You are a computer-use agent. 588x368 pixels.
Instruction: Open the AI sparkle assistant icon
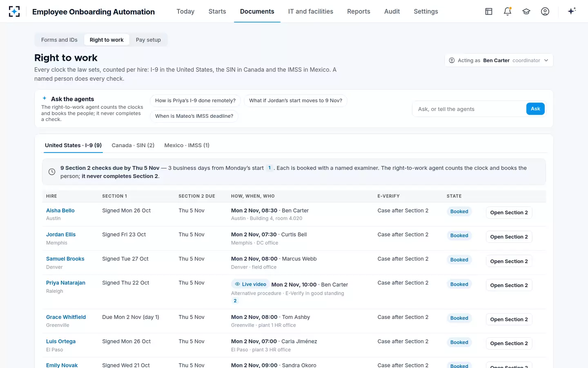click(572, 11)
